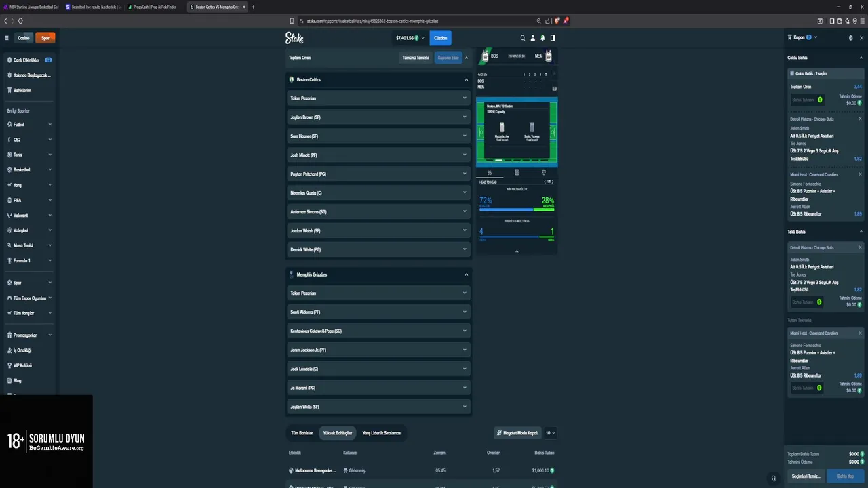Image resolution: width=868 pixels, height=488 pixels.
Task: Click the Stake logo
Action: click(x=294, y=38)
